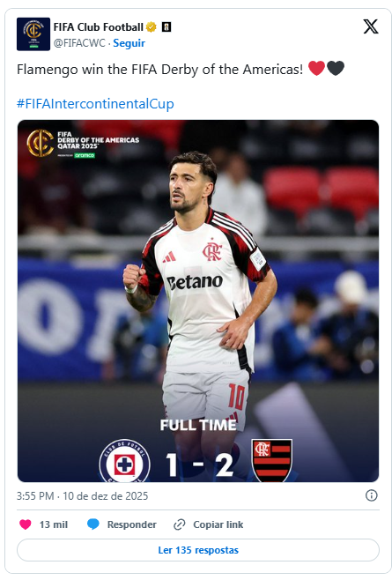Open Ler 135 respostas
The width and height of the screenshot is (392, 580).
198,550
